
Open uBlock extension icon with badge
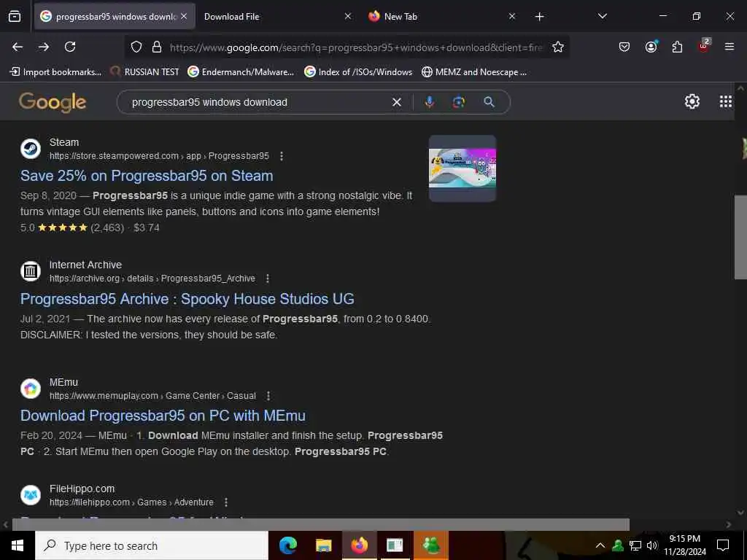coord(704,46)
